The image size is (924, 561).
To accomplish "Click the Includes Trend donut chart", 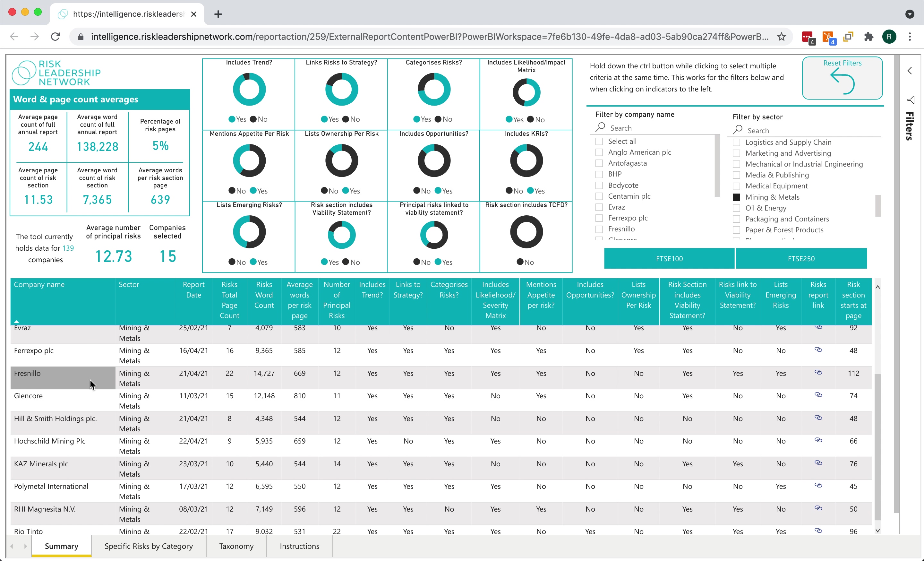I will click(x=249, y=89).
